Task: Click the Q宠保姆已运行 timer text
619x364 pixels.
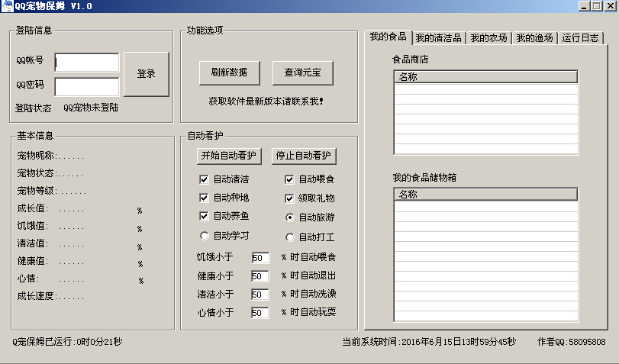Action: (x=67, y=342)
